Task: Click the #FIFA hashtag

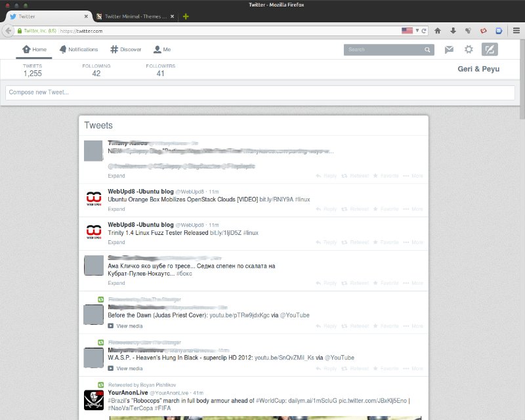Action: [161, 408]
